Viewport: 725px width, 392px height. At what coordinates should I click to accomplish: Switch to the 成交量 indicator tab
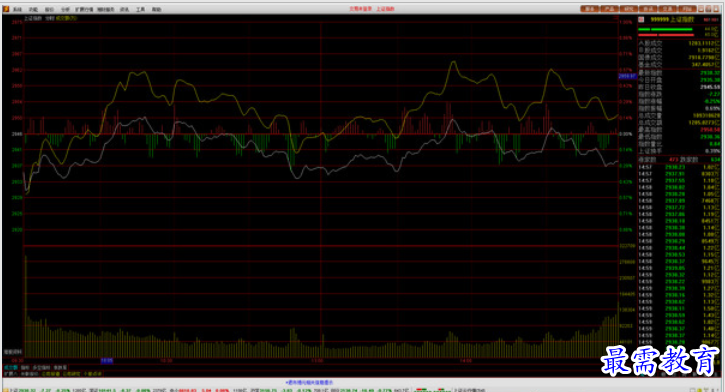(10, 368)
